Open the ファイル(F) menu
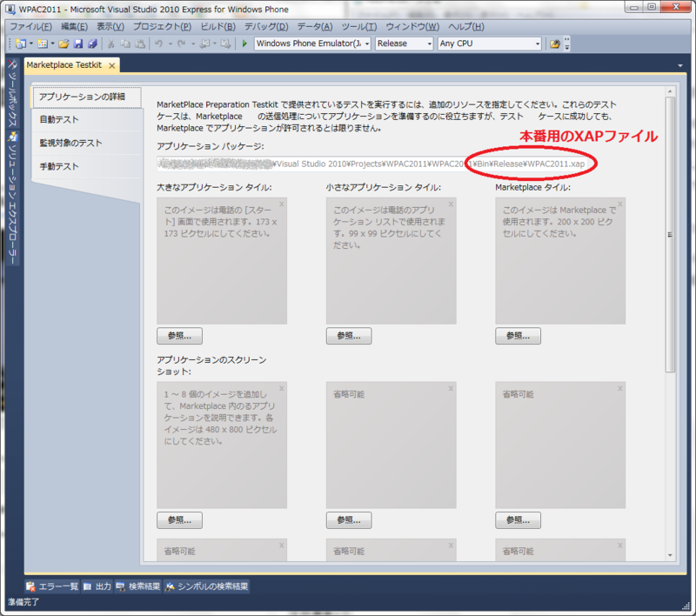Viewport: 696px width, 616px height. click(31, 27)
